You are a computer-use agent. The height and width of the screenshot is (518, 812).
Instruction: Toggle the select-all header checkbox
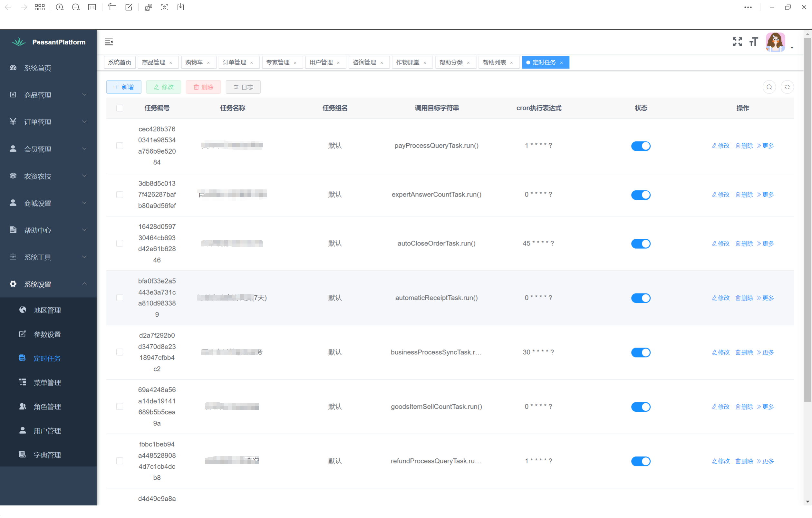click(x=120, y=108)
